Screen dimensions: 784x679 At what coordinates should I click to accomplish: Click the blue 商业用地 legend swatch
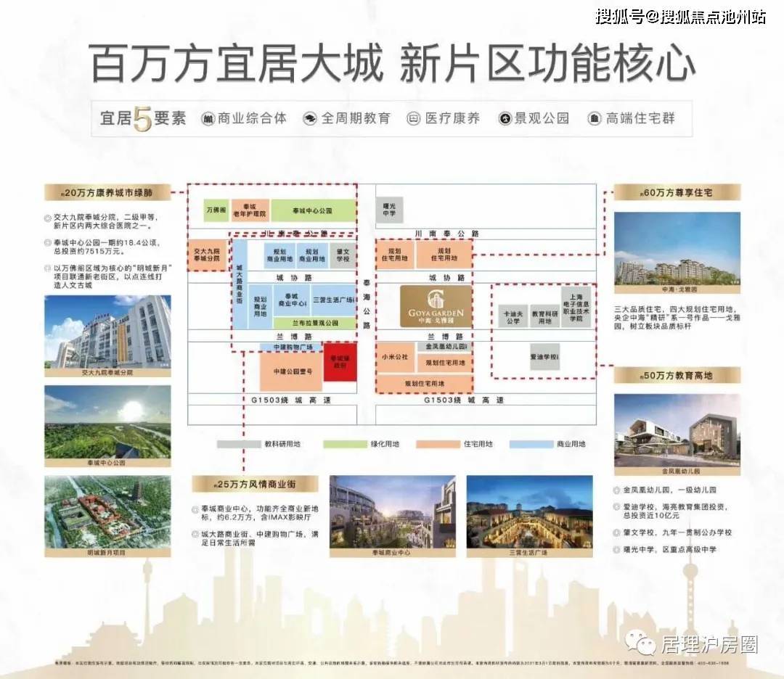tap(531, 444)
